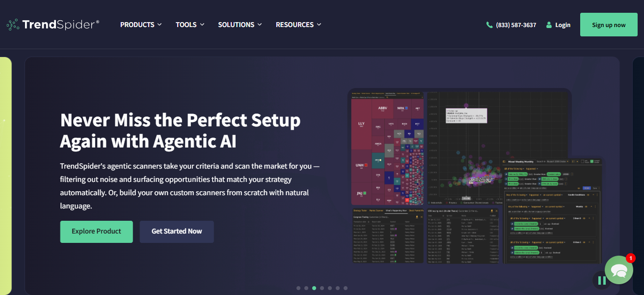Call the (833) 587-3637 phone link
This screenshot has height=295, width=644.
[x=511, y=25]
